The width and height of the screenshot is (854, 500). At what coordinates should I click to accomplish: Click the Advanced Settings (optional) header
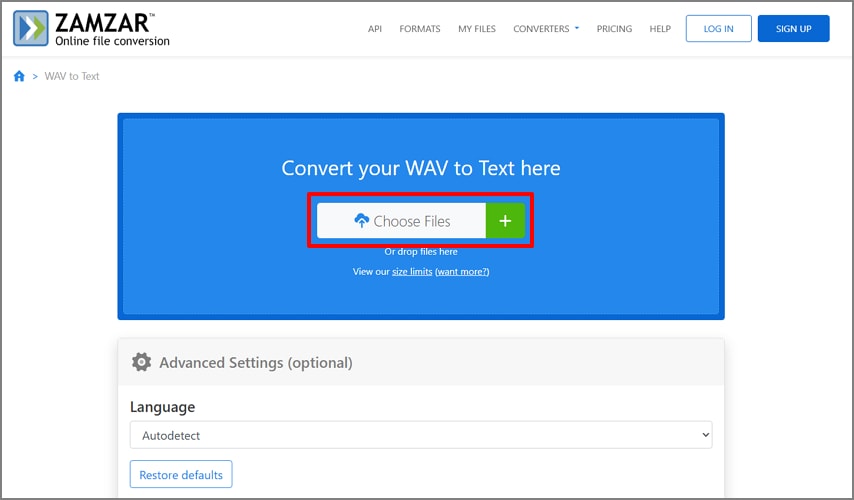256,363
